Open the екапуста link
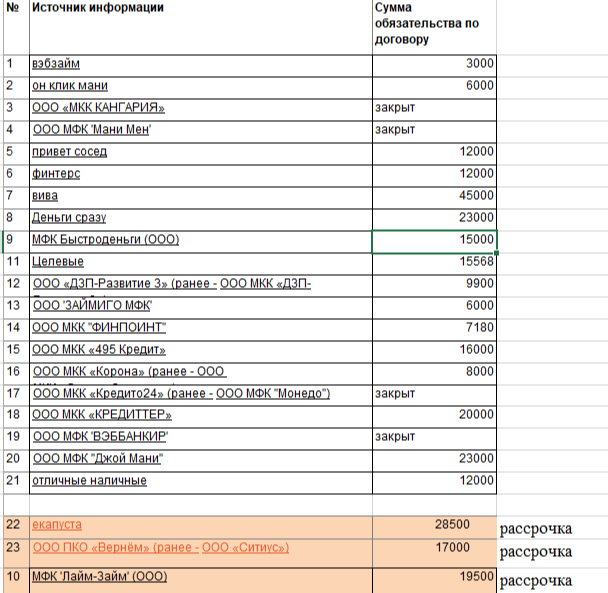 [57, 525]
